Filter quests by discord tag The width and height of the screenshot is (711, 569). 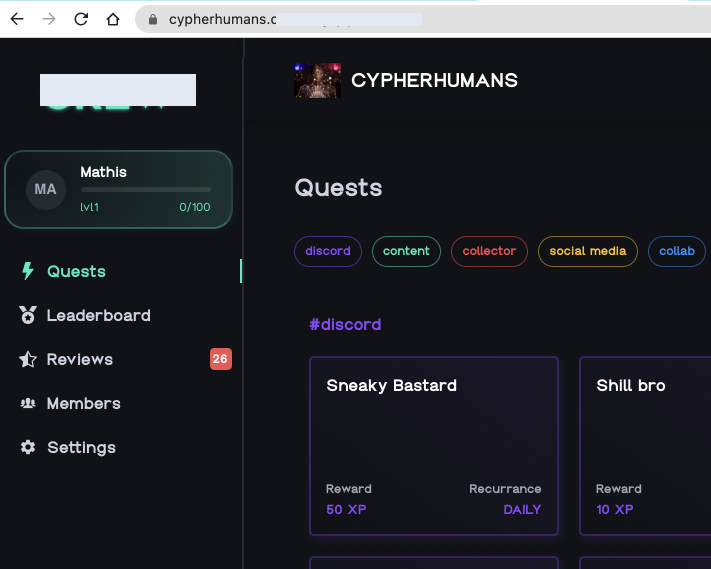point(328,251)
